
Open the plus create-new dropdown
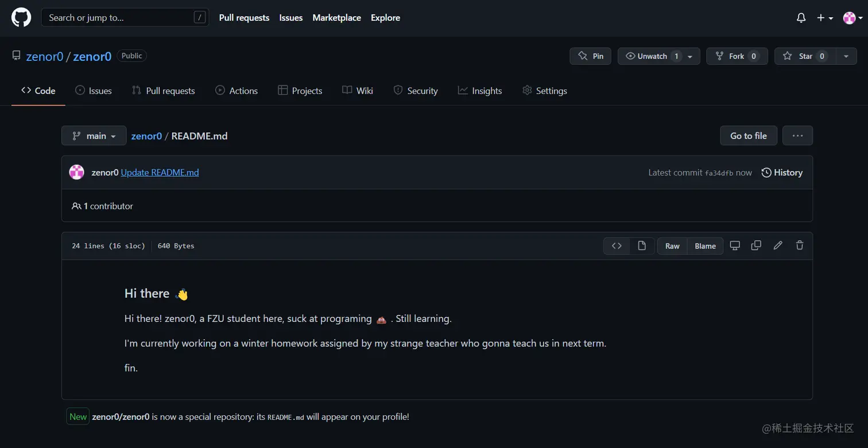(x=824, y=18)
